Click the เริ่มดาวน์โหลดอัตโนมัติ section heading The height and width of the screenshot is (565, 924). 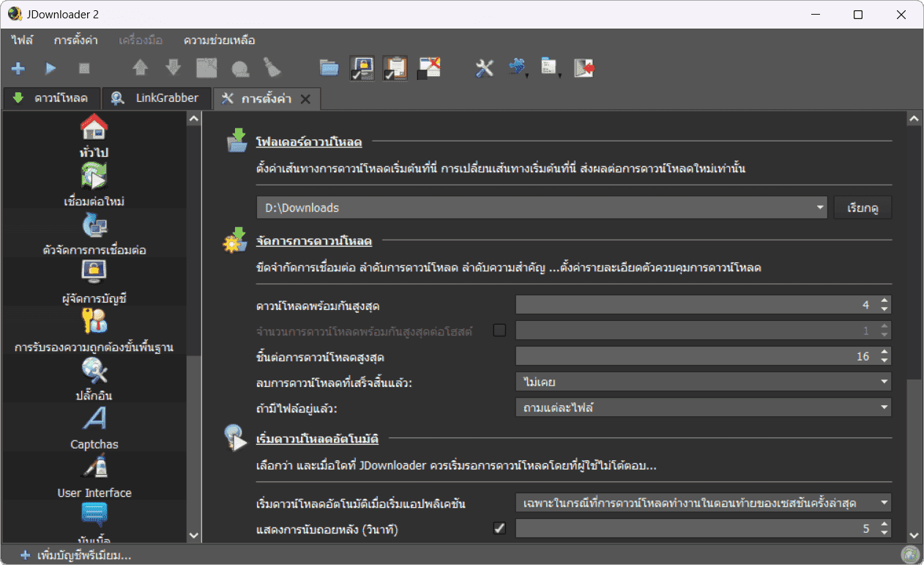pyautogui.click(x=317, y=438)
